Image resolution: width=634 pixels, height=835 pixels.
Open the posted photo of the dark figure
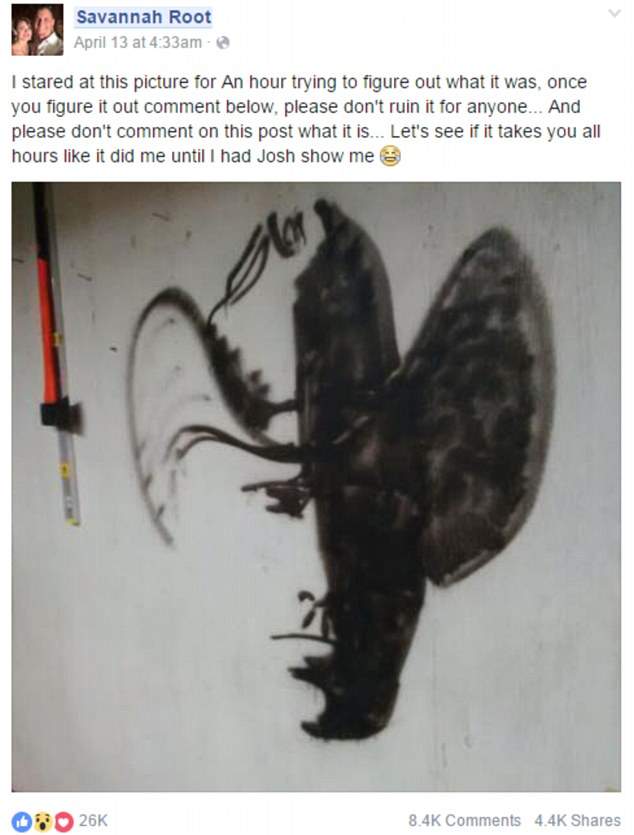coord(316,486)
